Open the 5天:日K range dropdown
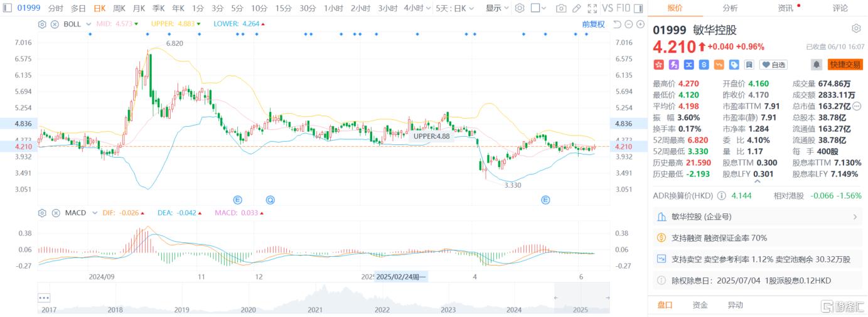868x317 pixels. [x=455, y=8]
